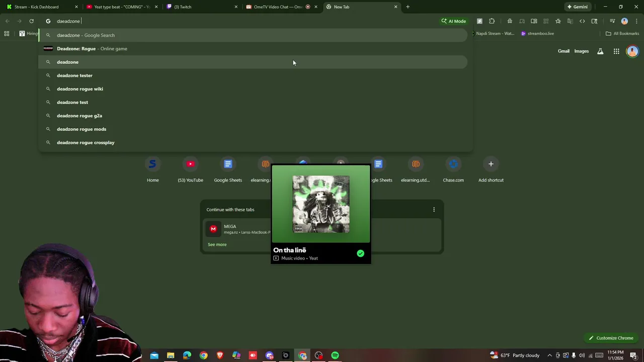Screen dimensions: 644x362
Task: Open Microsoft Edge from the taskbar
Action: click(x=187, y=355)
